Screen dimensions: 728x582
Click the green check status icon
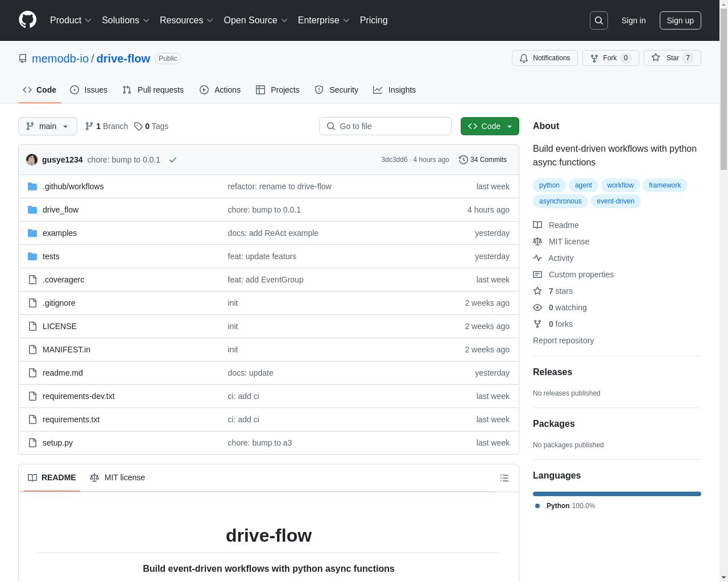173,160
